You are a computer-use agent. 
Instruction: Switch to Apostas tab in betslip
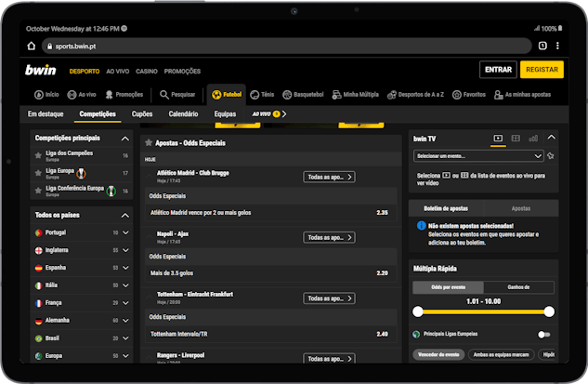521,208
